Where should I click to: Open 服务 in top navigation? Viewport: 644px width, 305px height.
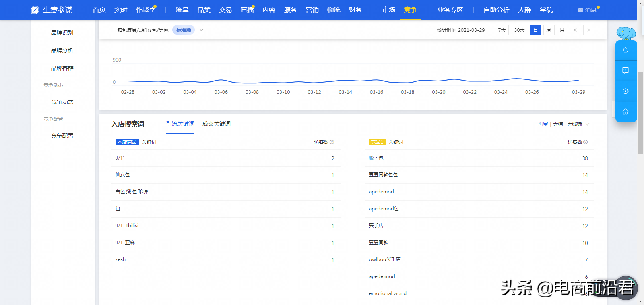[290, 10]
